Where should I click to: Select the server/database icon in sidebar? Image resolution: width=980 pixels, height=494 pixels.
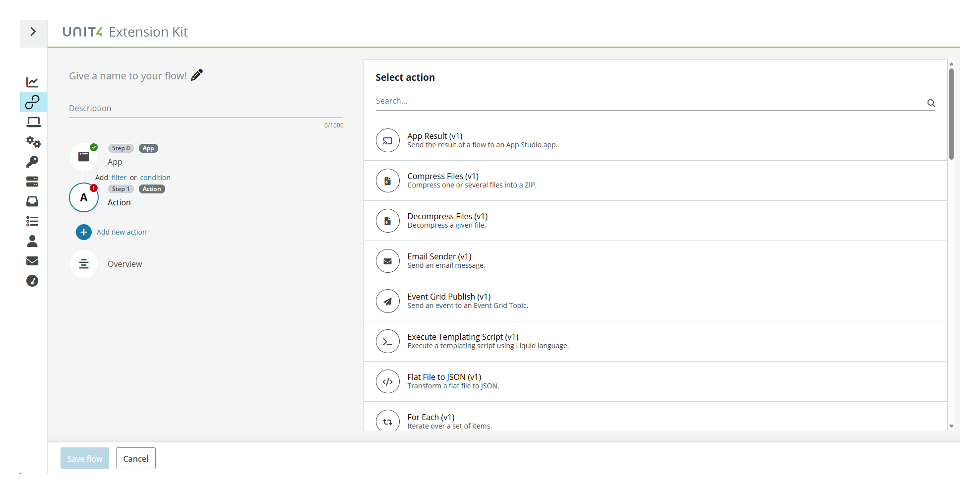point(32,182)
